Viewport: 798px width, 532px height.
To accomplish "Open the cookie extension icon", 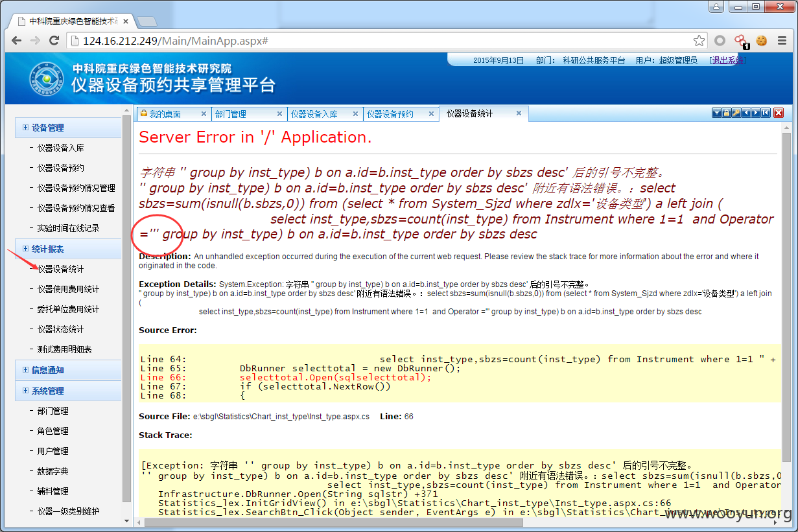I will click(x=760, y=41).
